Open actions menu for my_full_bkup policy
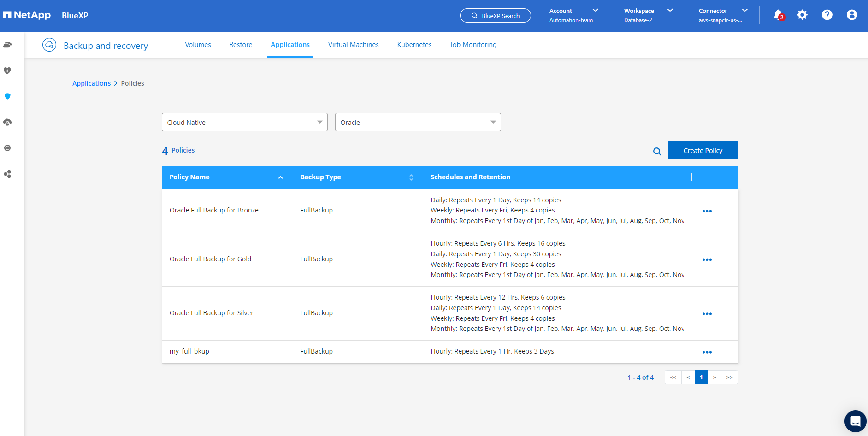 click(x=707, y=352)
